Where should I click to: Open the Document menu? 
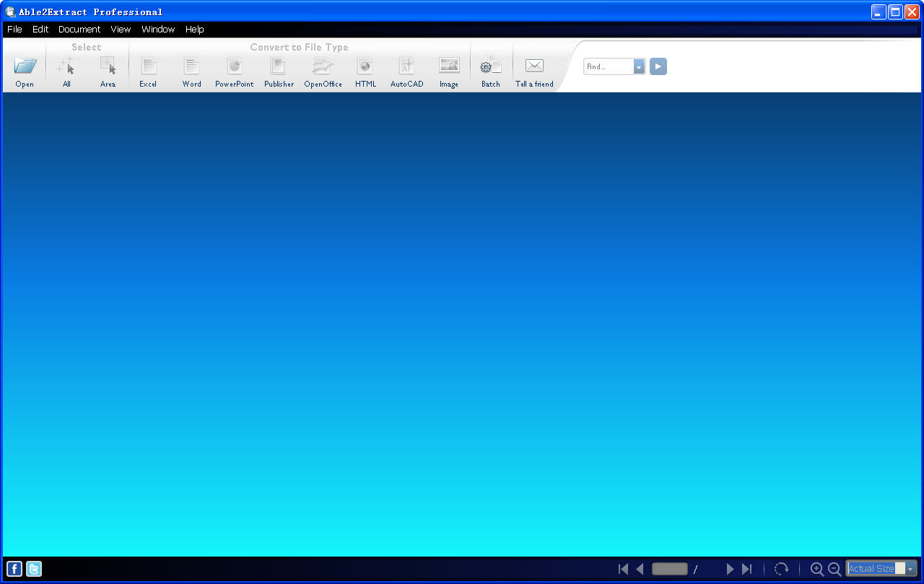click(x=79, y=30)
